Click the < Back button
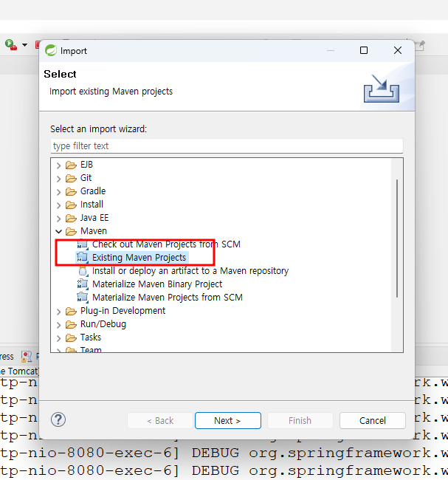This screenshot has width=448, height=480. click(x=160, y=421)
